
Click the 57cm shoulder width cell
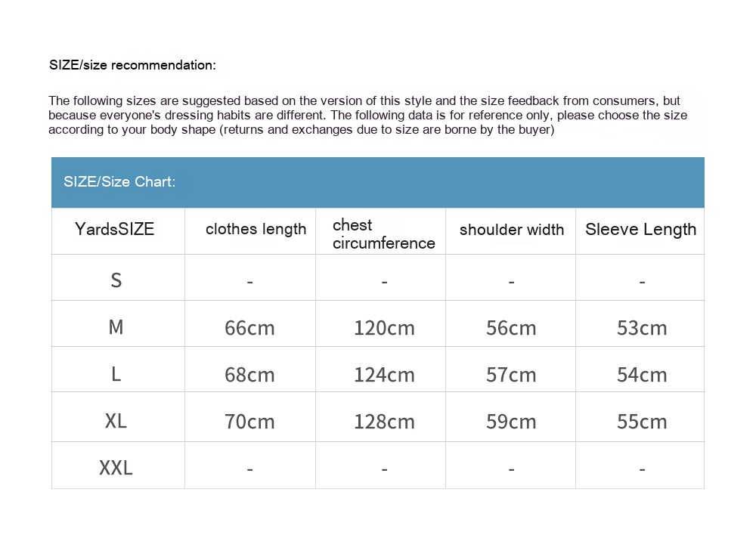511,375
